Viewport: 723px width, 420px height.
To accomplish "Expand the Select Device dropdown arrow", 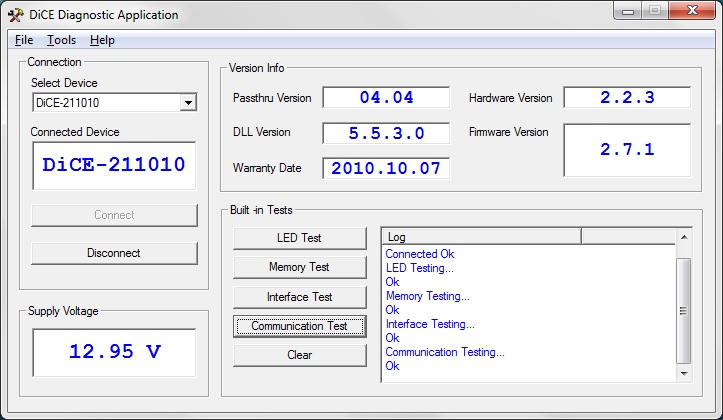I will (x=188, y=103).
